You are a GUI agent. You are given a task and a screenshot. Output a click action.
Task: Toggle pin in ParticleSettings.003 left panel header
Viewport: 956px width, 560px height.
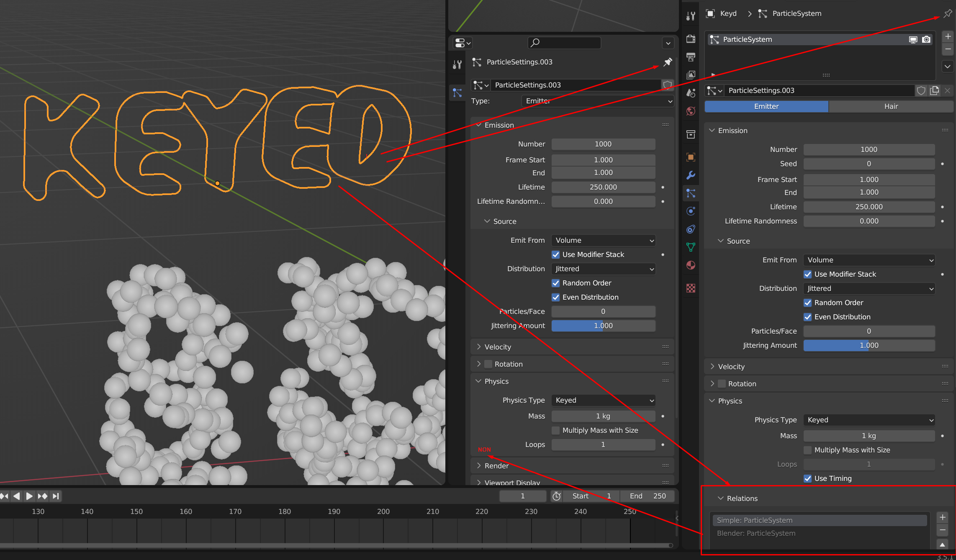668,62
